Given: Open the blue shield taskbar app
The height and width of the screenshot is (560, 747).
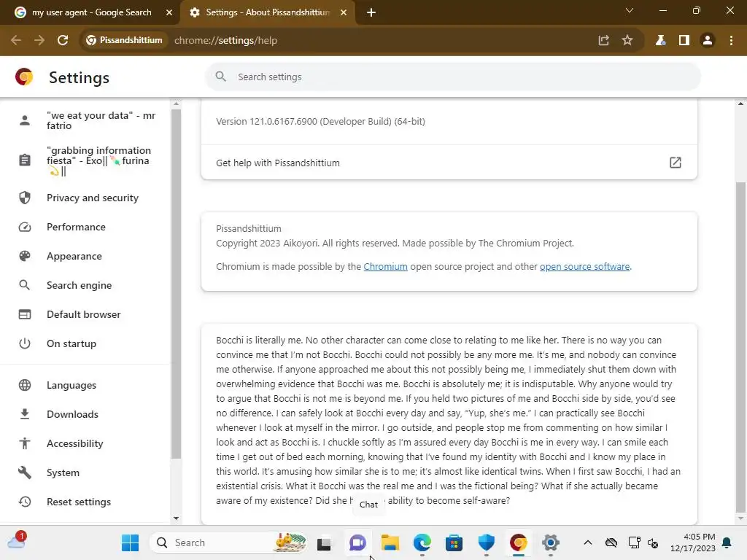Looking at the screenshot, I should click(487, 542).
